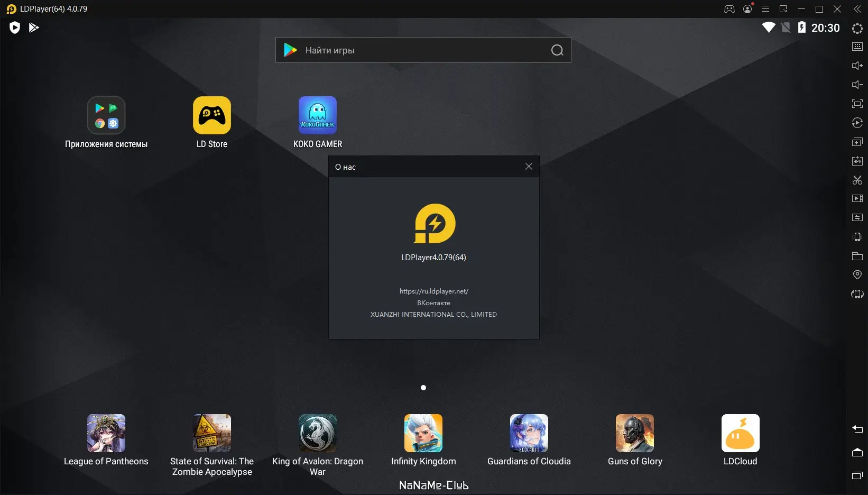Open the synchronizer icon in the sidebar
Screen dimensions: 868x495
point(857,217)
